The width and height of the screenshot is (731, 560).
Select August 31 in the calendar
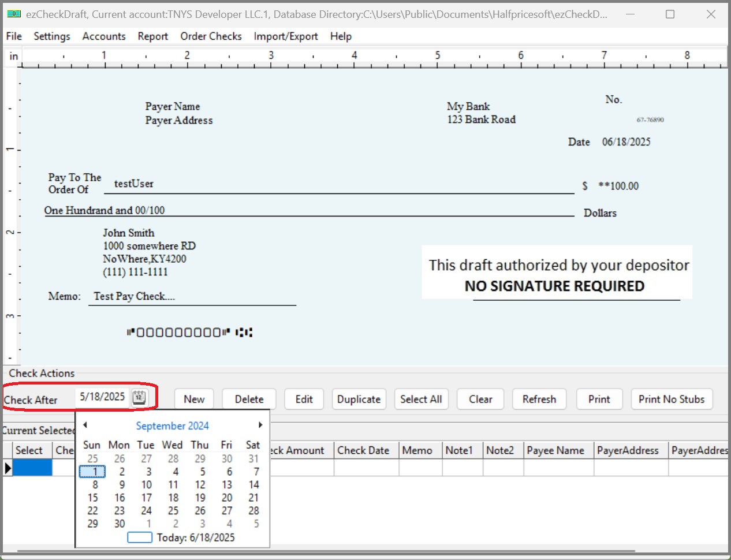pyautogui.click(x=253, y=459)
